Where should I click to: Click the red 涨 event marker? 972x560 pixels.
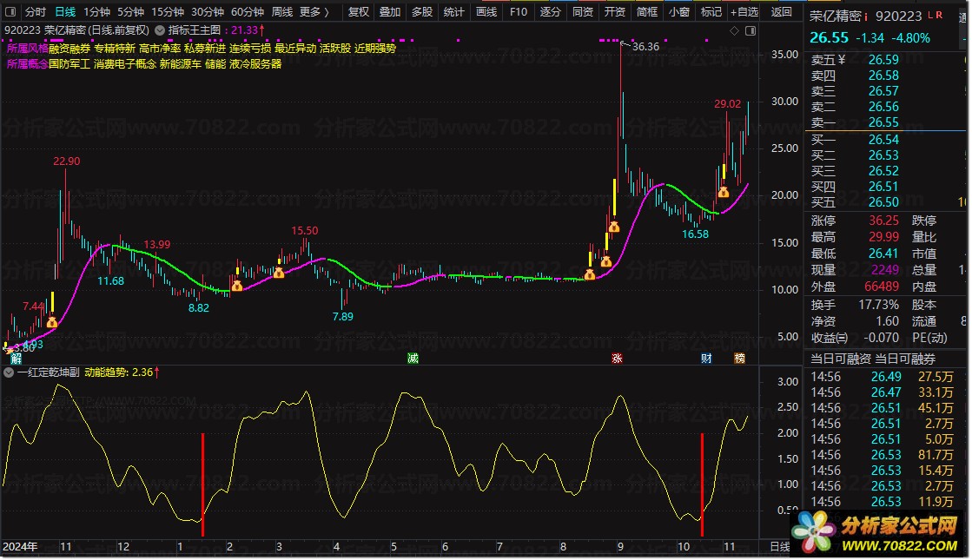coord(617,358)
